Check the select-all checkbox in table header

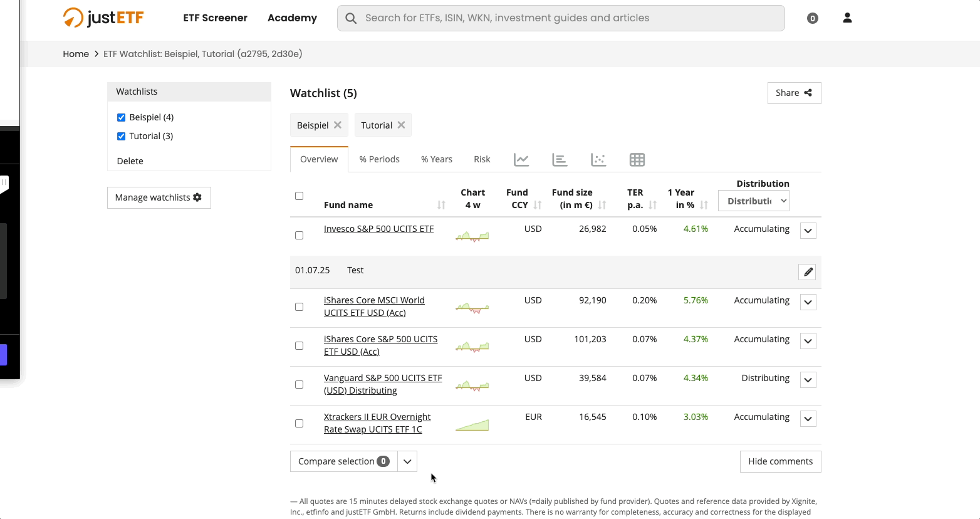(299, 196)
